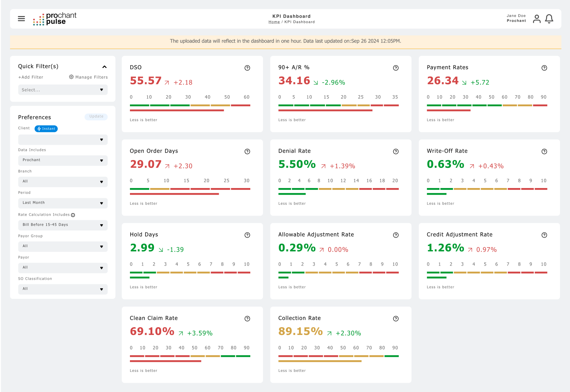The height and width of the screenshot is (392, 570).
Task: Show info for Rate Calculation Includes
Action: pos(73,215)
